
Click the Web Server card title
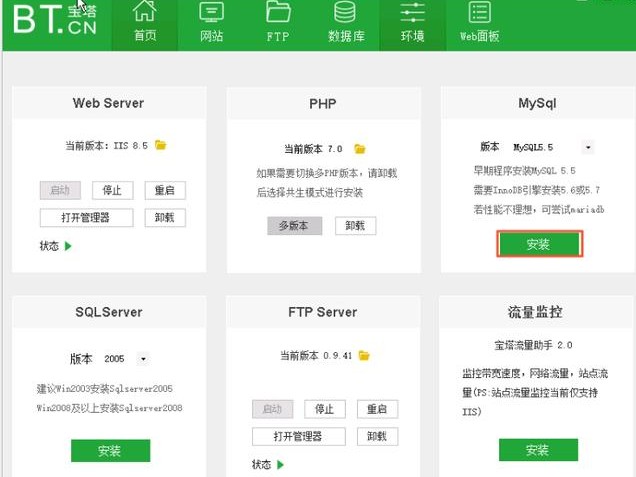(x=108, y=103)
